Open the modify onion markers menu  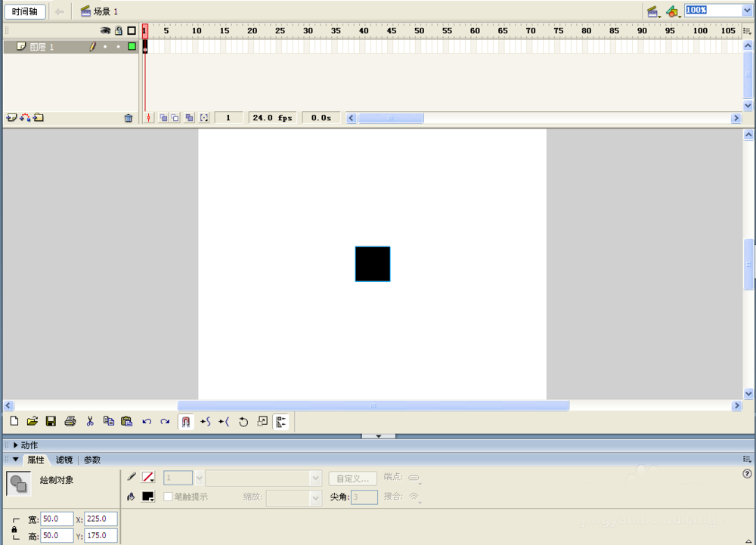point(204,118)
